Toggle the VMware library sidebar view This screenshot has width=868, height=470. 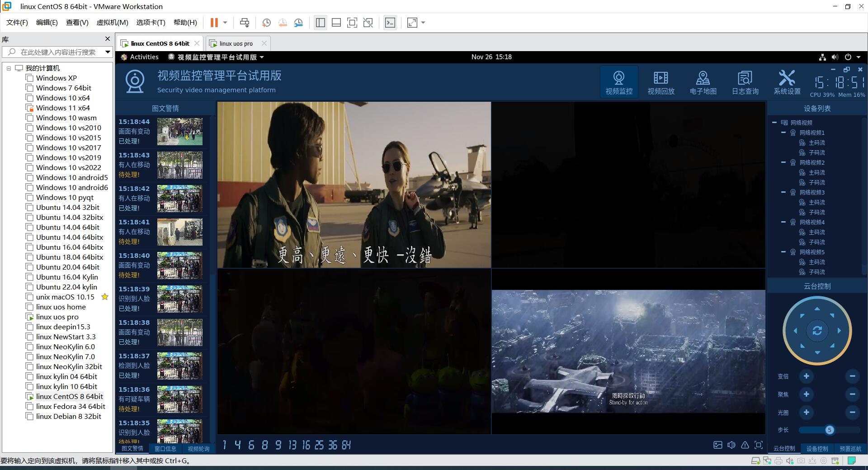point(320,23)
